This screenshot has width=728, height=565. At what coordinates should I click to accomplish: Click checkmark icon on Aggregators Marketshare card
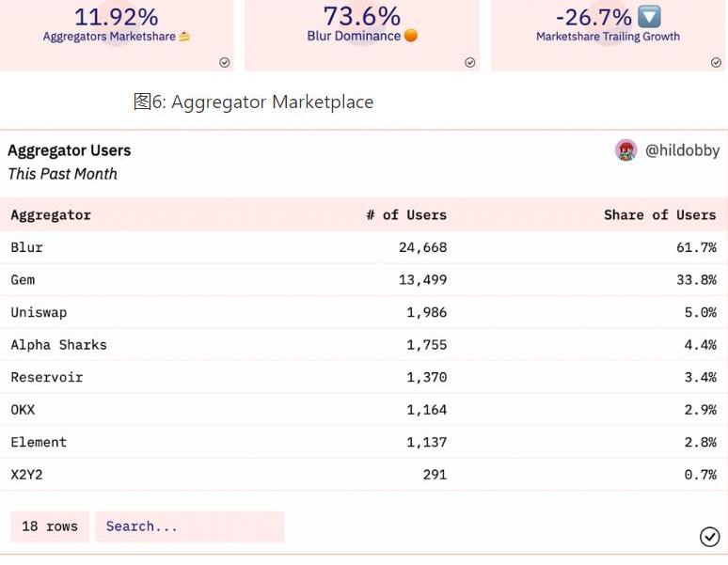tap(225, 62)
